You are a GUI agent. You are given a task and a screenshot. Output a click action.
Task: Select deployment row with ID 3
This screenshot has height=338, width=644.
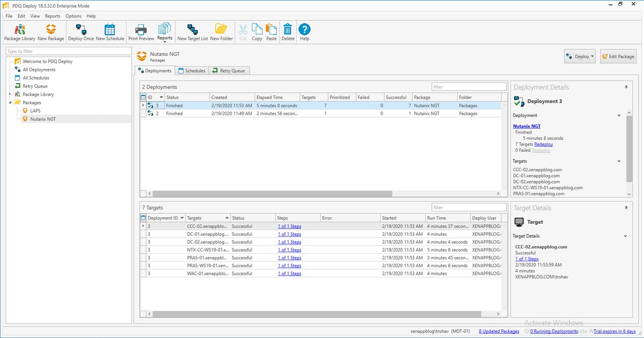pos(320,106)
